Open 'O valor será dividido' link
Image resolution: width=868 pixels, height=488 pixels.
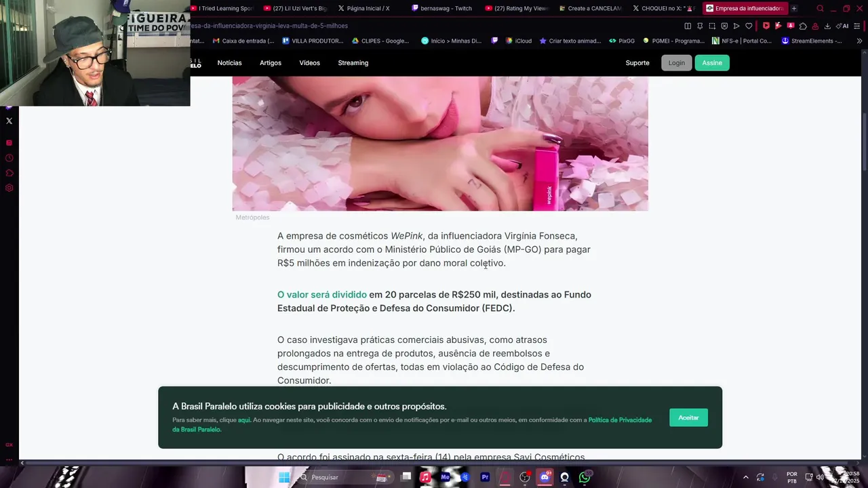pos(321,294)
